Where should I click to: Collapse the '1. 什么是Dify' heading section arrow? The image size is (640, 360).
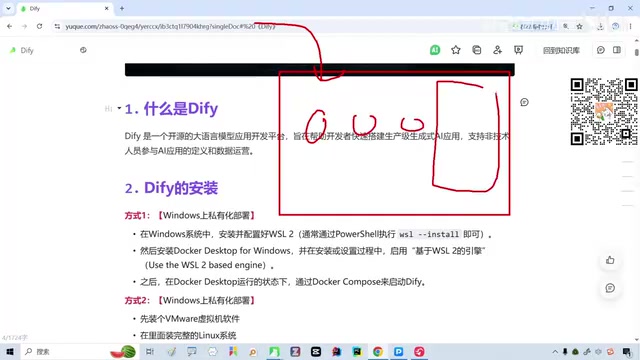(119, 108)
